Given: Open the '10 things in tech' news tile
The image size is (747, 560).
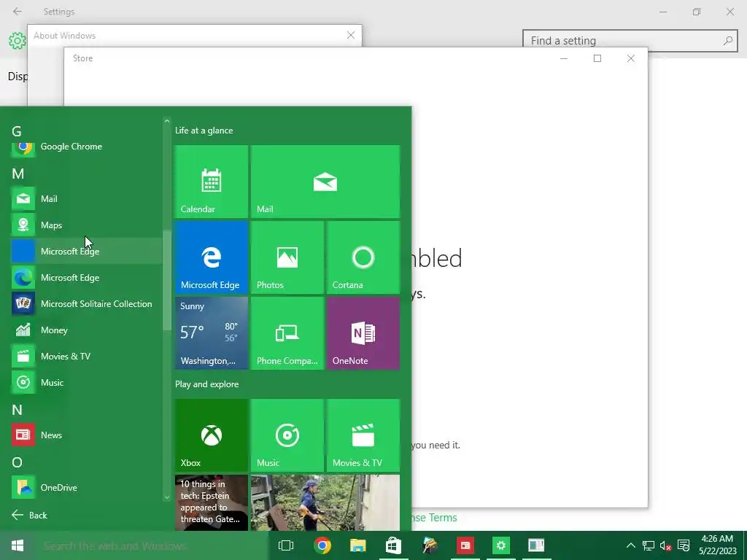Looking at the screenshot, I should click(x=212, y=503).
